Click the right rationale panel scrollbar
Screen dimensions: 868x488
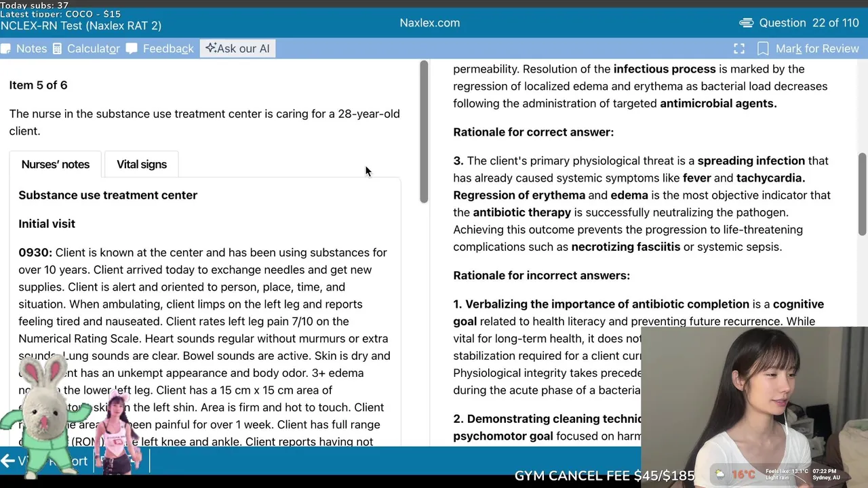(863, 195)
